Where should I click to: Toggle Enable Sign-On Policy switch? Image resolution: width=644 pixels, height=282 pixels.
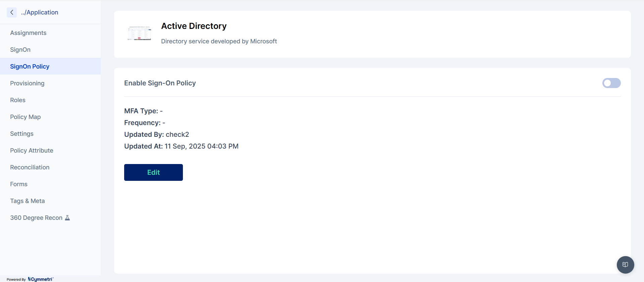611,83
